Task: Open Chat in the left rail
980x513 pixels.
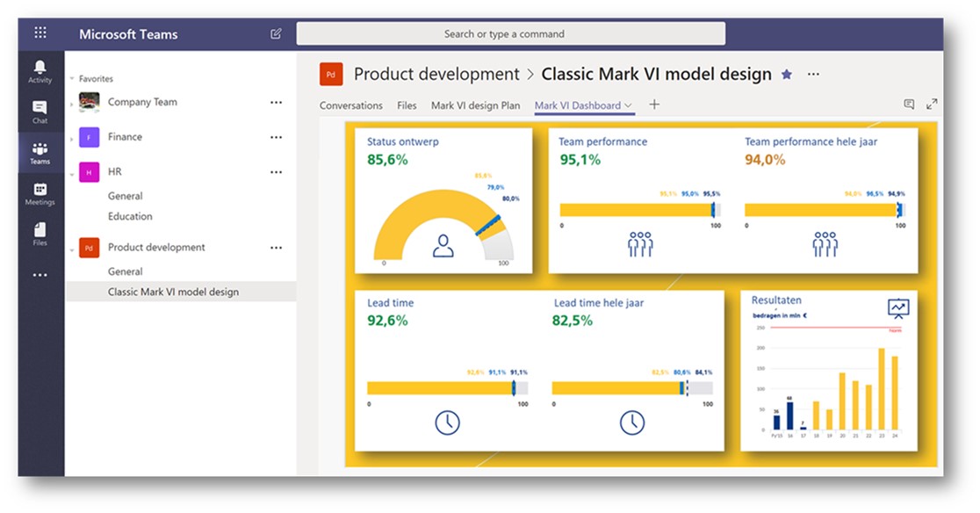Action: [x=40, y=112]
